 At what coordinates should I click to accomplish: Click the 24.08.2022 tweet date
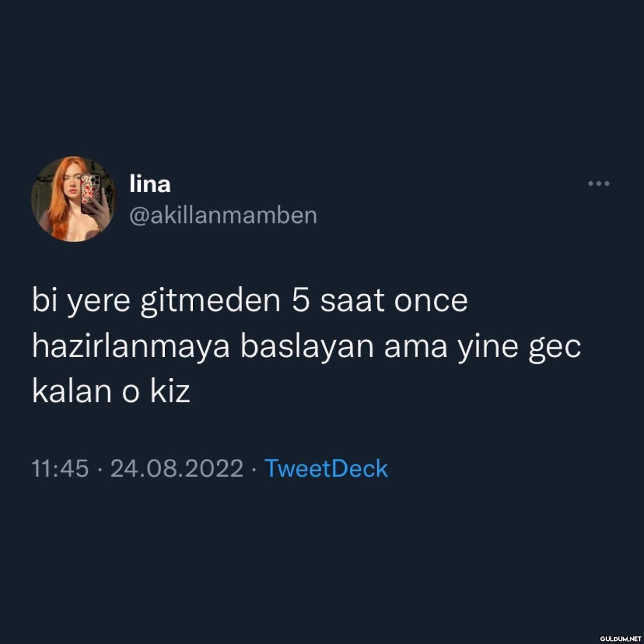pyautogui.click(x=177, y=468)
